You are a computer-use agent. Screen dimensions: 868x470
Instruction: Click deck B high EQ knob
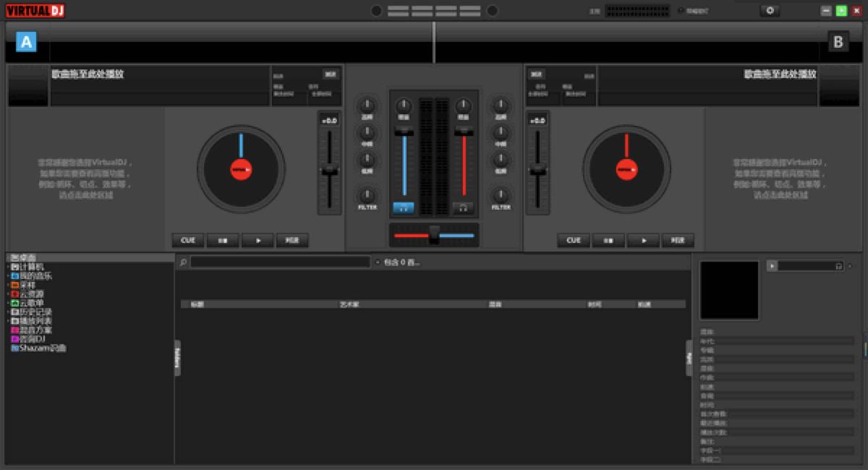501,105
